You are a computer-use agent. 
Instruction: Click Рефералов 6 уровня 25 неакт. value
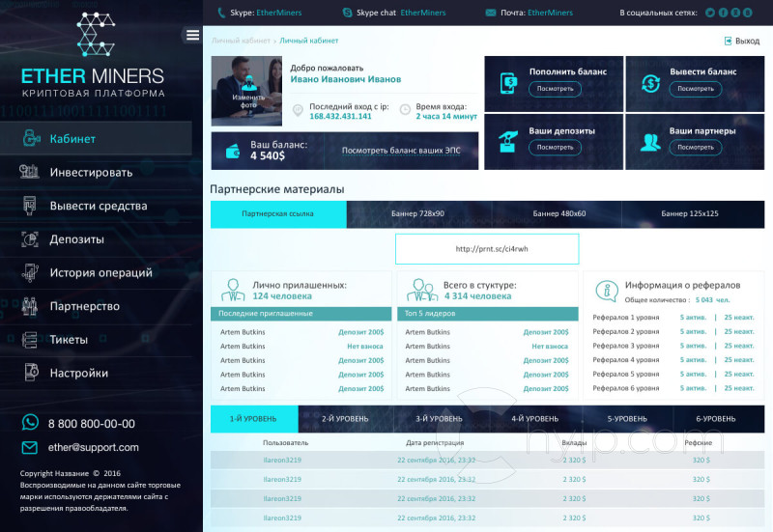pos(739,388)
